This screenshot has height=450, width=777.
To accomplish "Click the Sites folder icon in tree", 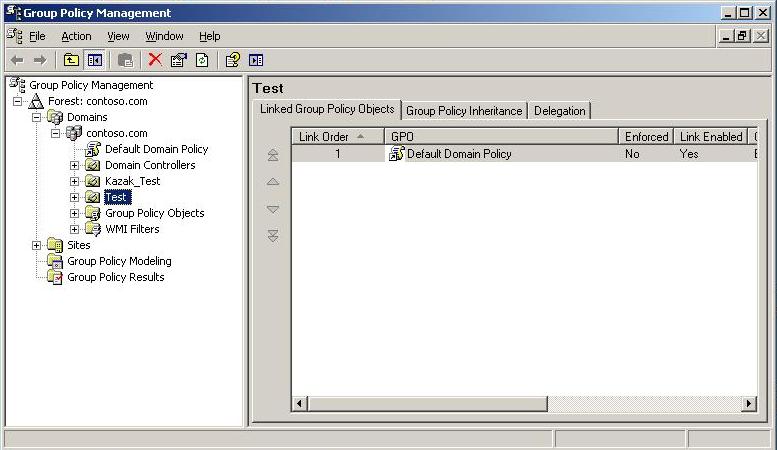I will pyautogui.click(x=55, y=245).
